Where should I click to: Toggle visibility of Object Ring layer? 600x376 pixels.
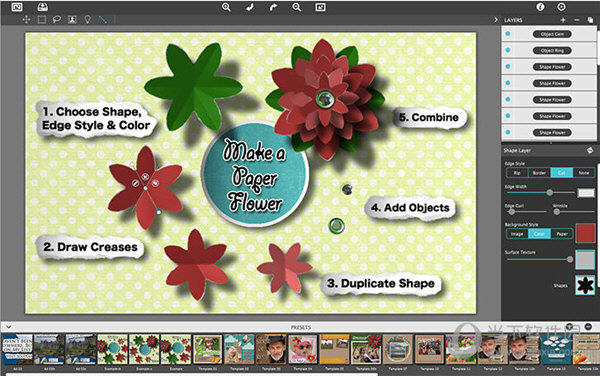[508, 50]
